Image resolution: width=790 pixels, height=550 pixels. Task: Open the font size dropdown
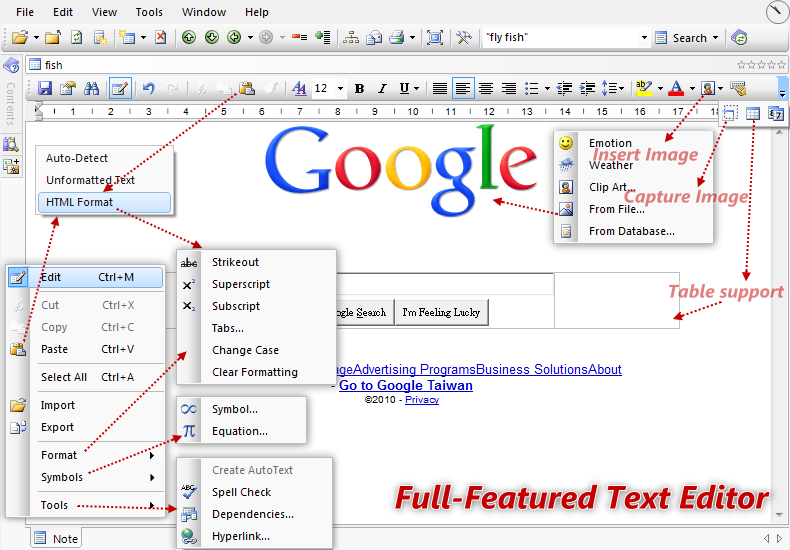click(x=340, y=89)
